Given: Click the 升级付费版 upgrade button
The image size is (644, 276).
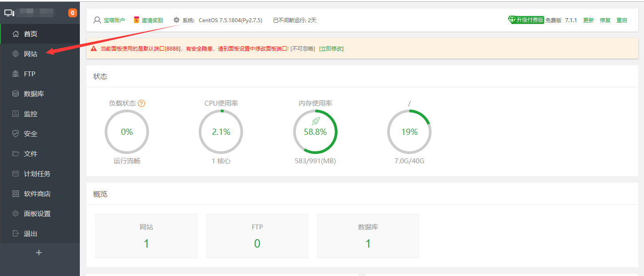Looking at the screenshot, I should 526,20.
